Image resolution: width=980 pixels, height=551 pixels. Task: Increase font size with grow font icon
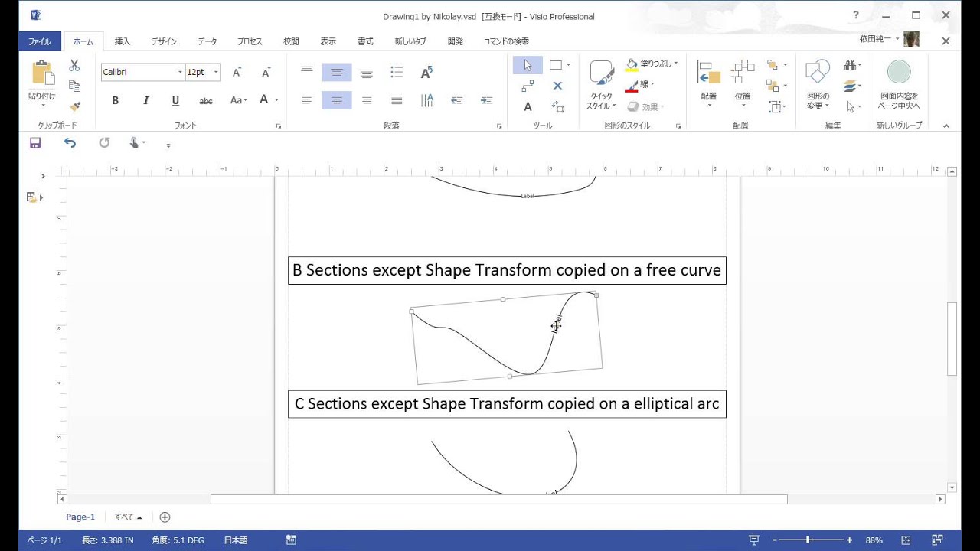(x=237, y=73)
